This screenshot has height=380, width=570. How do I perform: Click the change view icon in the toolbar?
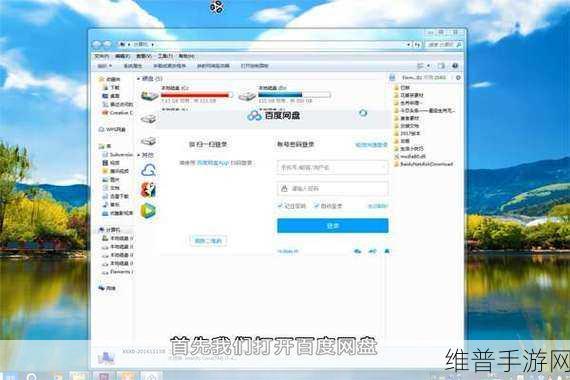coord(421,66)
